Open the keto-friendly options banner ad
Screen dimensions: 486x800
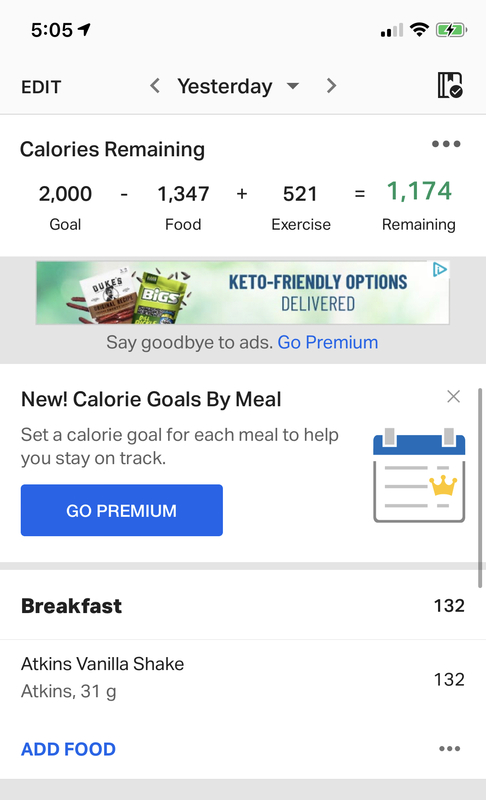point(243,293)
